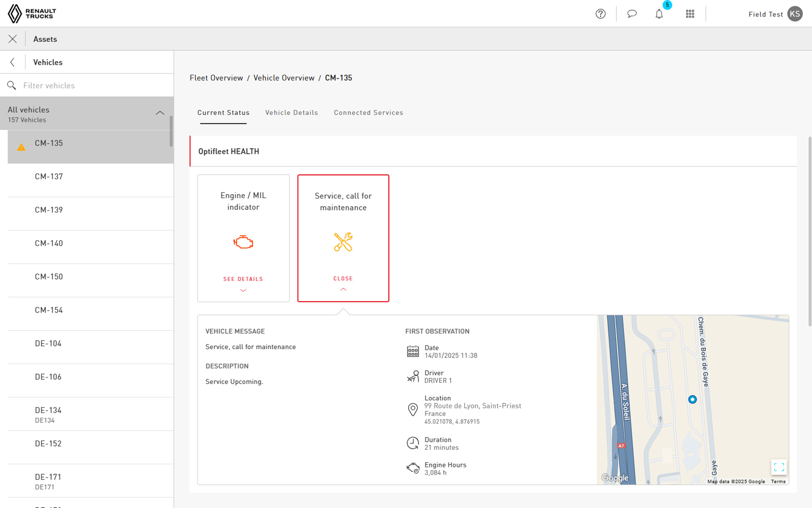Click the maintenance wrench tools icon
This screenshot has width=812, height=508.
point(343,242)
